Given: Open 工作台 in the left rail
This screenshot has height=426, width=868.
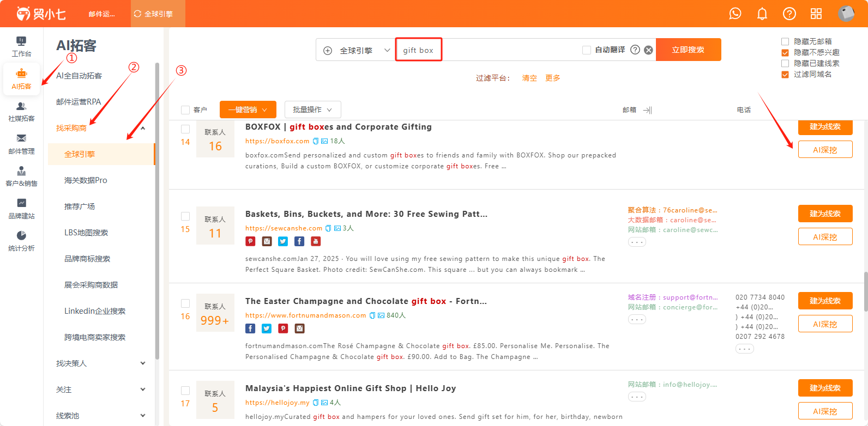Looking at the screenshot, I should tap(21, 47).
